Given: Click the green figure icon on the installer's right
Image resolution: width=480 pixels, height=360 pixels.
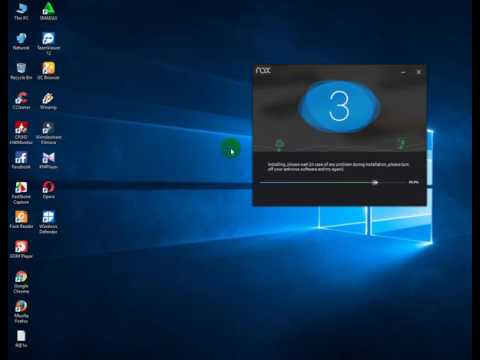Looking at the screenshot, I should (x=402, y=144).
